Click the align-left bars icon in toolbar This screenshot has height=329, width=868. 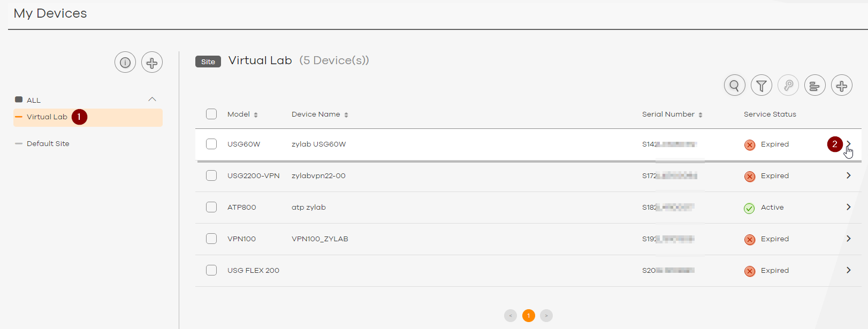(814, 86)
